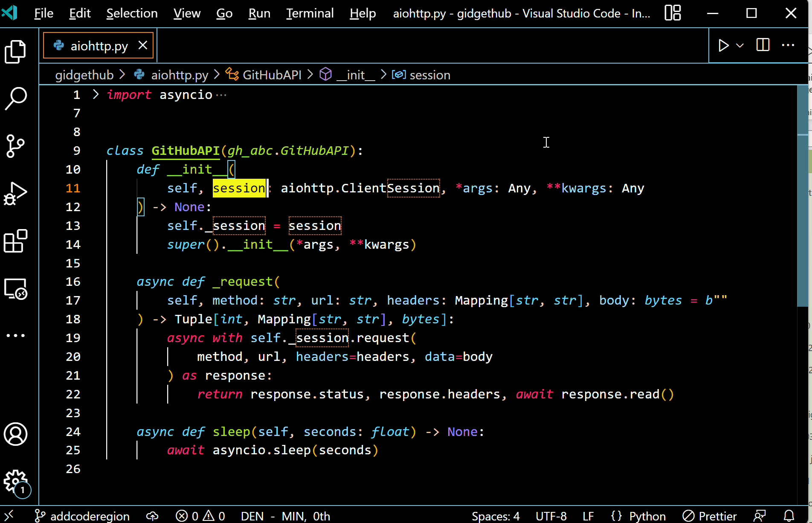Viewport: 812px width, 523px height.
Task: Click super() call on line 14
Action: (x=193, y=244)
